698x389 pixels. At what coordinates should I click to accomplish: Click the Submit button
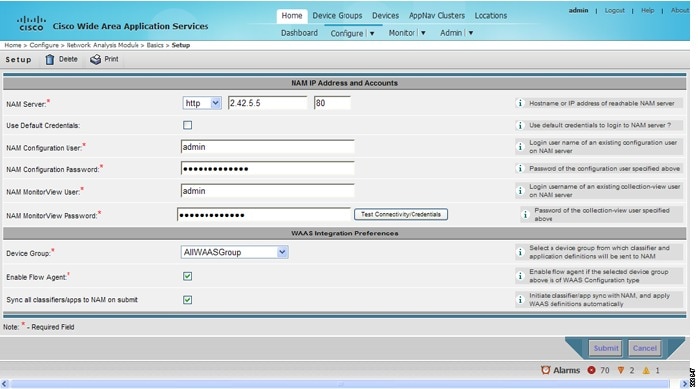[x=606, y=348]
